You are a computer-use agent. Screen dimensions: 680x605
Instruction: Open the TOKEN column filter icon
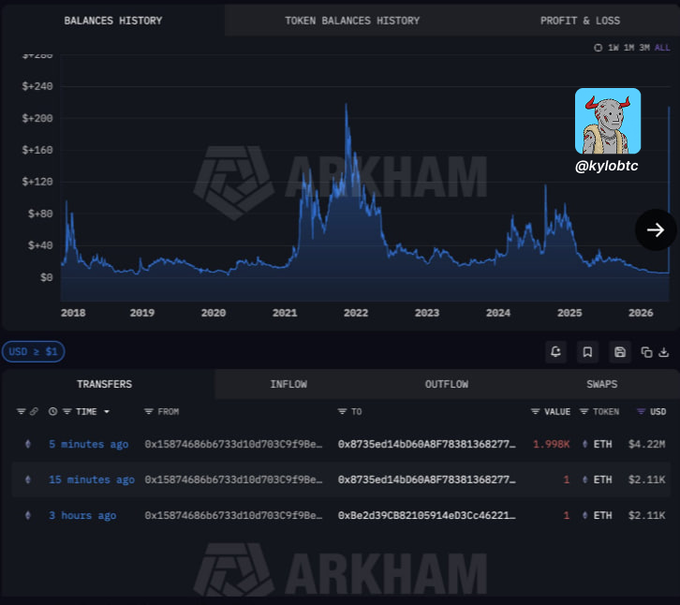click(584, 411)
